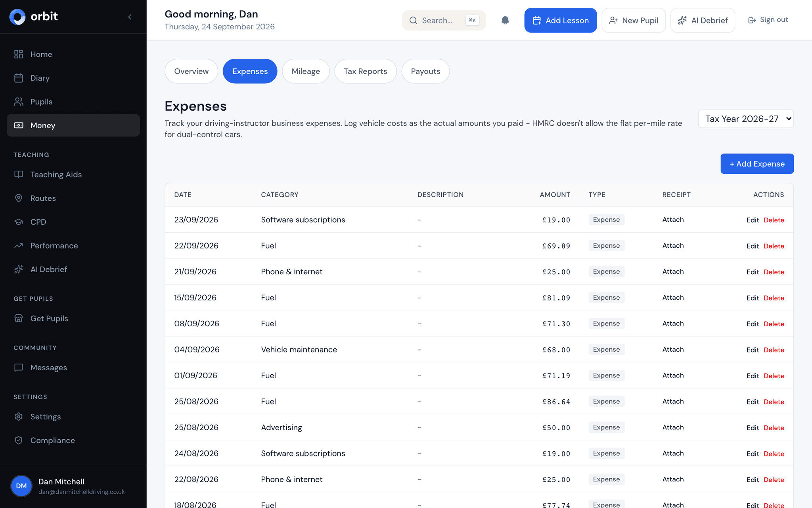Delete the 22/09/2026 Fuel expense
812x508 pixels.
[774, 246]
